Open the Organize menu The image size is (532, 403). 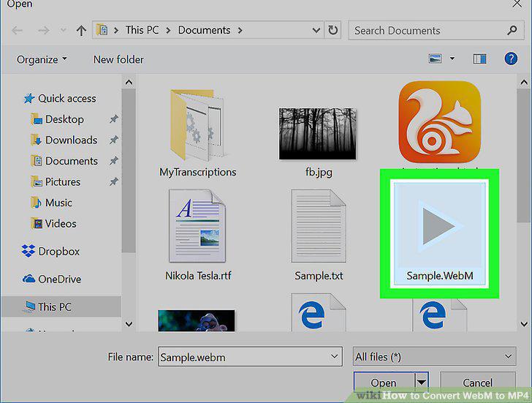(x=42, y=59)
